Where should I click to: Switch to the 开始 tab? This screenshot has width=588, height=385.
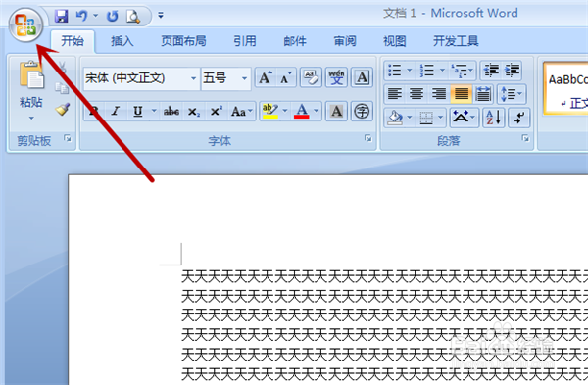(x=73, y=40)
